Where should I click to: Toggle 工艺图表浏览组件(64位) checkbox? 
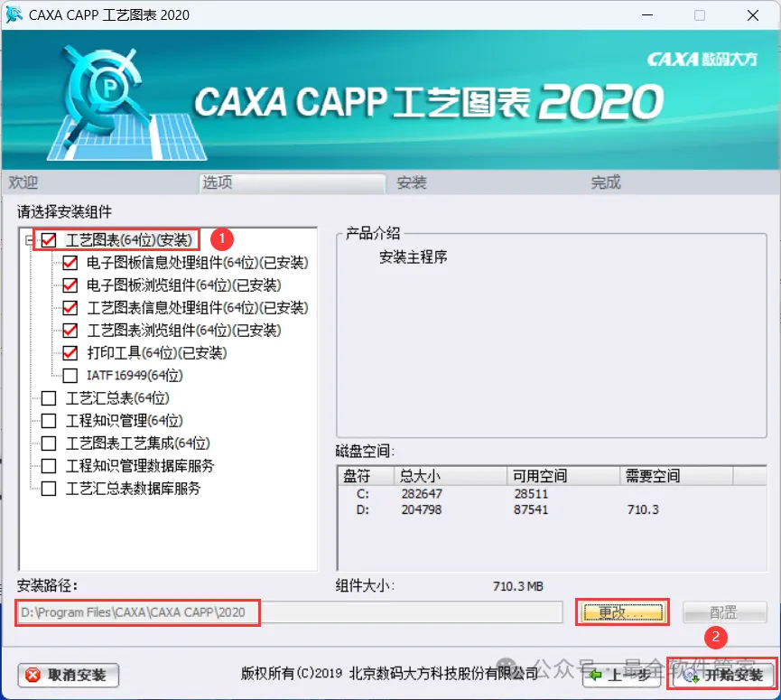coord(70,331)
